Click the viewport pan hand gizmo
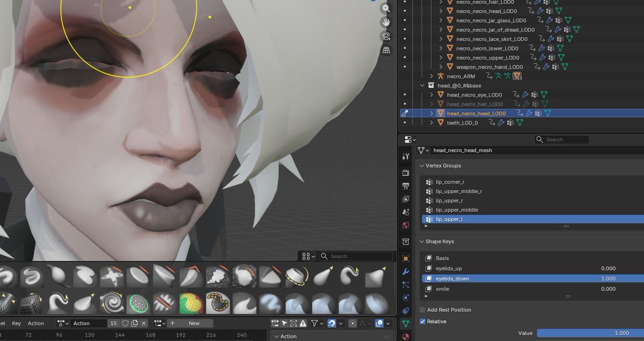Screen dimensions: 644x341 (x=386, y=23)
